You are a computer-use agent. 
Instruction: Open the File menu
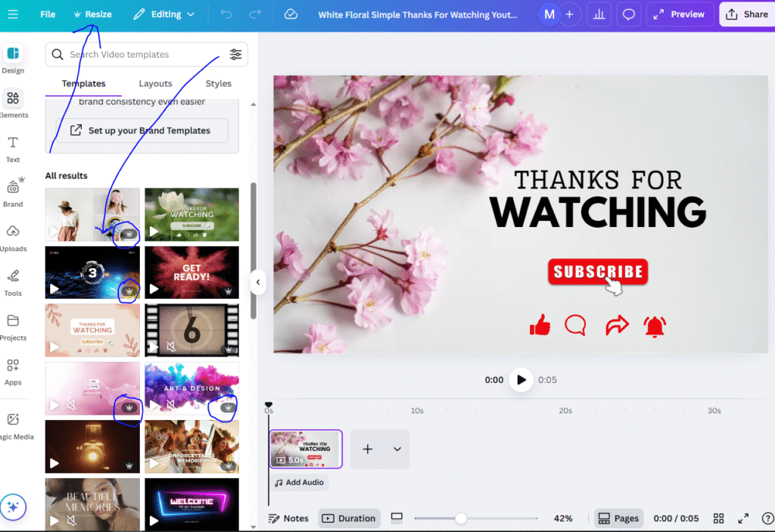coord(47,14)
